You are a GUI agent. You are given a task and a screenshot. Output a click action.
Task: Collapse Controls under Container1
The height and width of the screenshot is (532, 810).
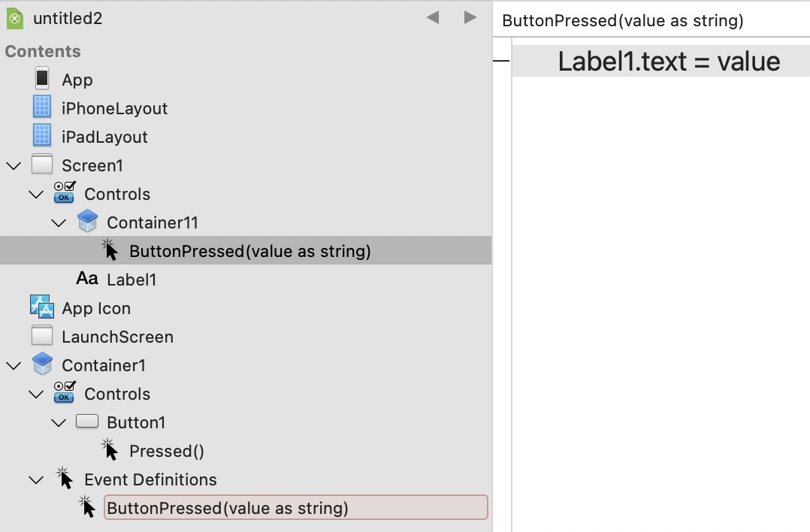click(36, 394)
